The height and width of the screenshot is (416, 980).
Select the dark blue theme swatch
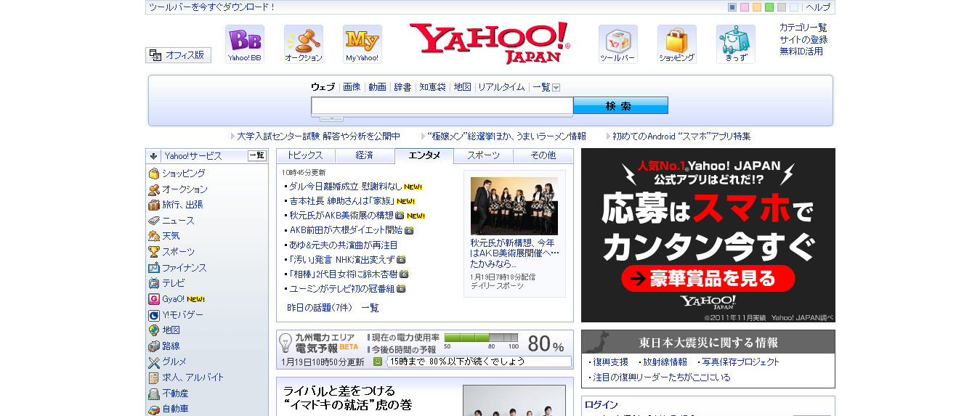(x=732, y=7)
